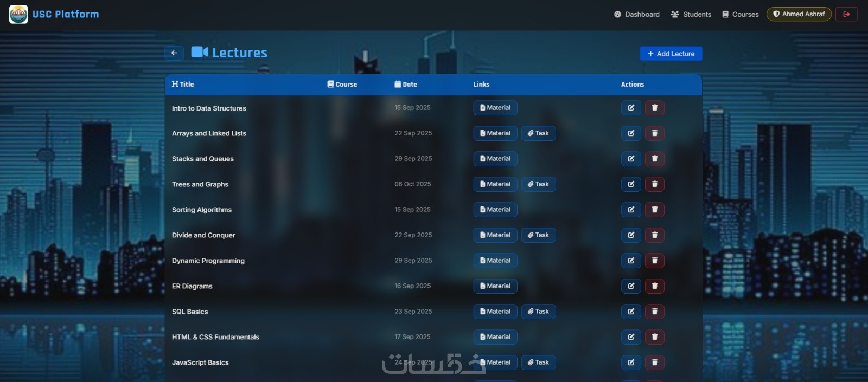Open Task for SQL Basics
Viewport: 868px width, 382px height.
point(539,312)
